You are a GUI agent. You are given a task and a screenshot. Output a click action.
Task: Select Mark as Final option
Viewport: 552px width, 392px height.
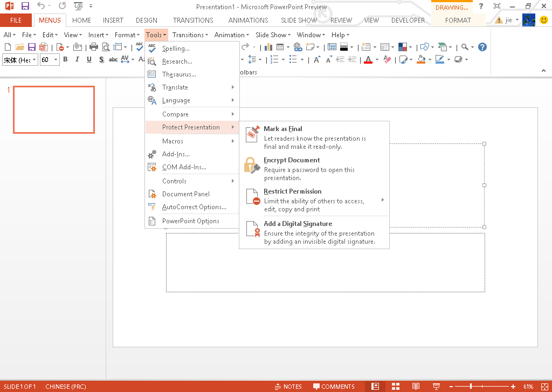314,137
